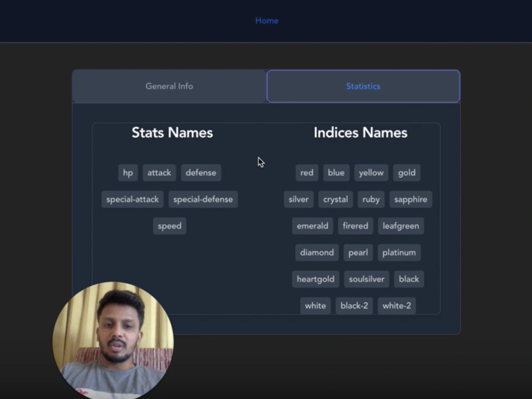Select the firered index tag
This screenshot has width=532, height=399.
point(355,226)
